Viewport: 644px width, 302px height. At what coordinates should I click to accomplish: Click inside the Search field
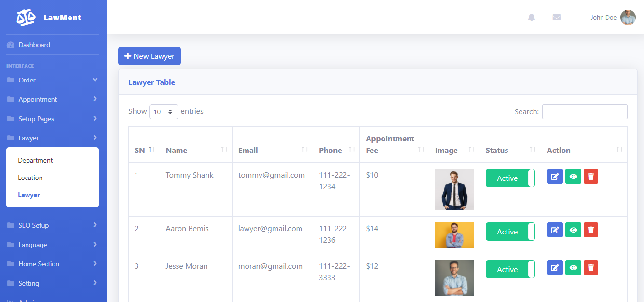pyautogui.click(x=585, y=111)
